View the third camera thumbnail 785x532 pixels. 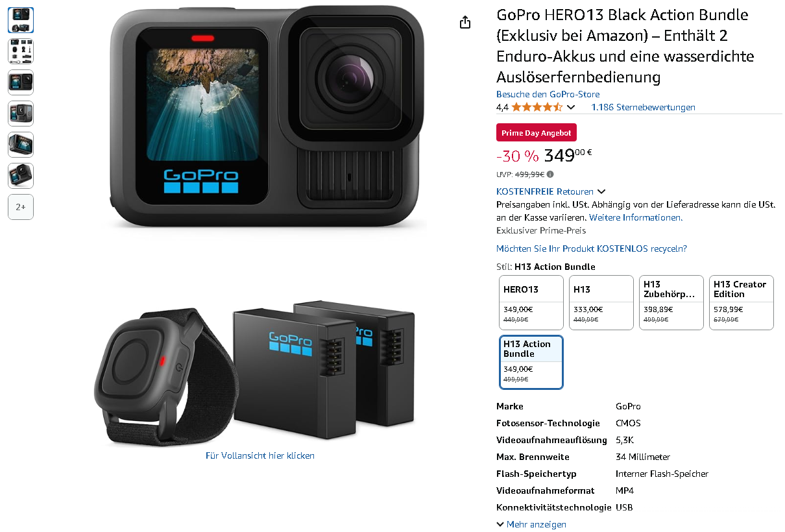point(21,82)
